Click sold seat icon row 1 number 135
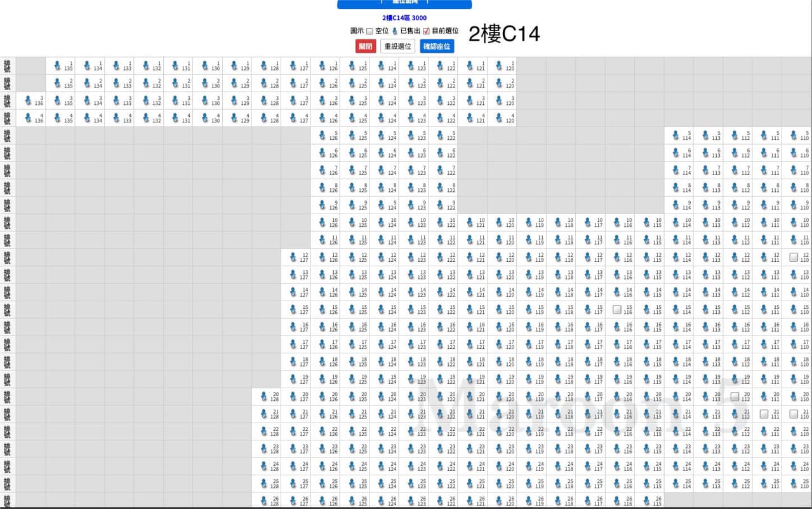This screenshot has height=509, width=812. click(x=58, y=65)
